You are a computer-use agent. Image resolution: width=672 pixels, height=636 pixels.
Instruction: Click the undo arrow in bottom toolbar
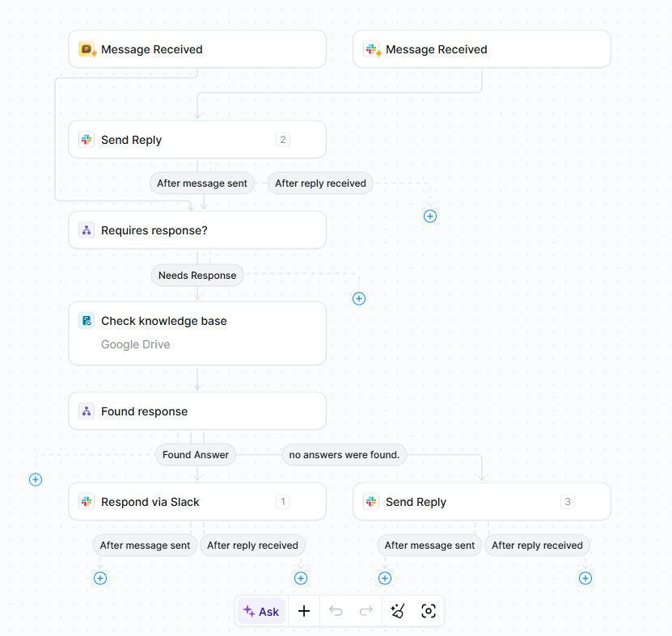[336, 611]
